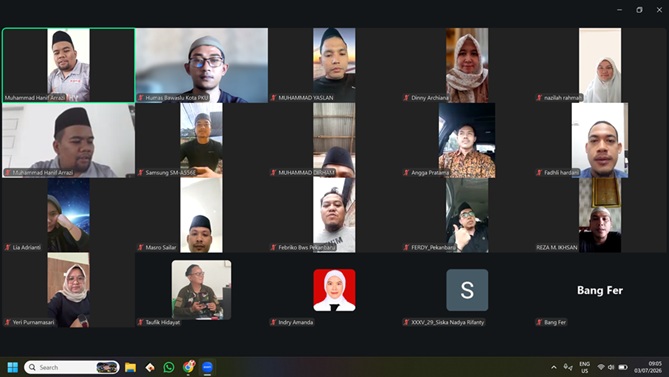The width and height of the screenshot is (669, 377).
Task: Click muted mic icon next to Angga Pratama
Action: point(407,173)
